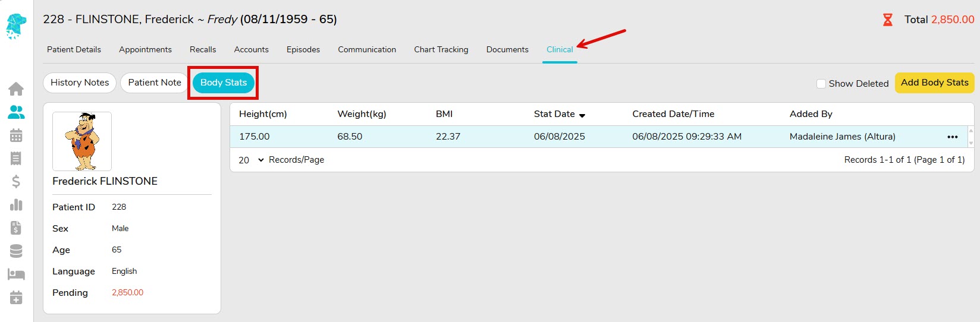Open the bar chart reports icon

coord(16,204)
